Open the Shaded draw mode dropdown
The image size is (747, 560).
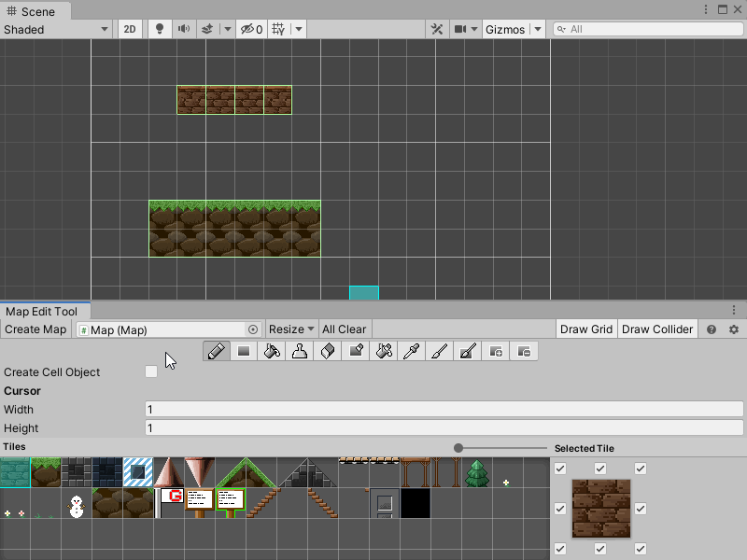coord(56,29)
